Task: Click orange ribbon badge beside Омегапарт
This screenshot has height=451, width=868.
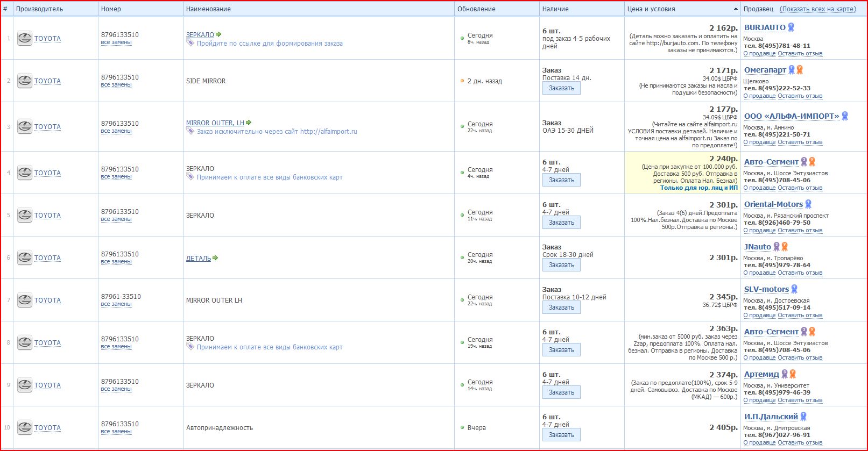Action: pos(800,70)
